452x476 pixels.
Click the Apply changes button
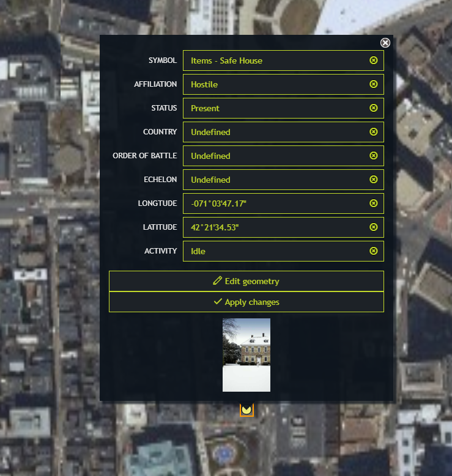pos(246,302)
